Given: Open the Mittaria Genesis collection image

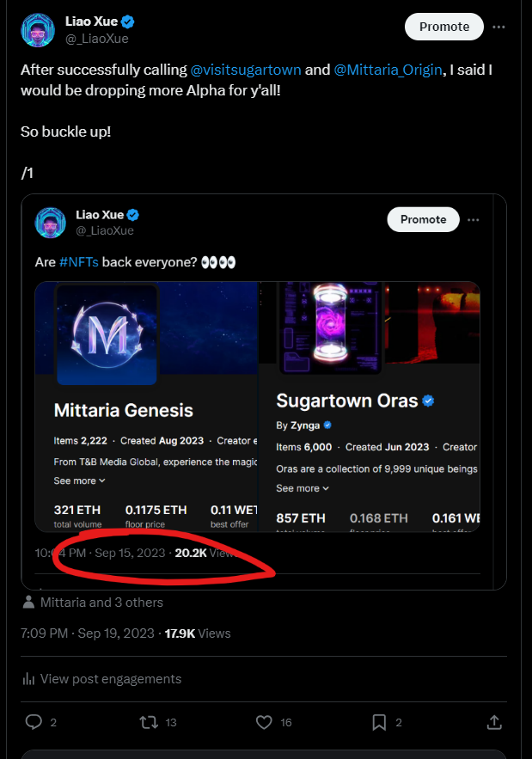Looking at the screenshot, I should [x=107, y=334].
